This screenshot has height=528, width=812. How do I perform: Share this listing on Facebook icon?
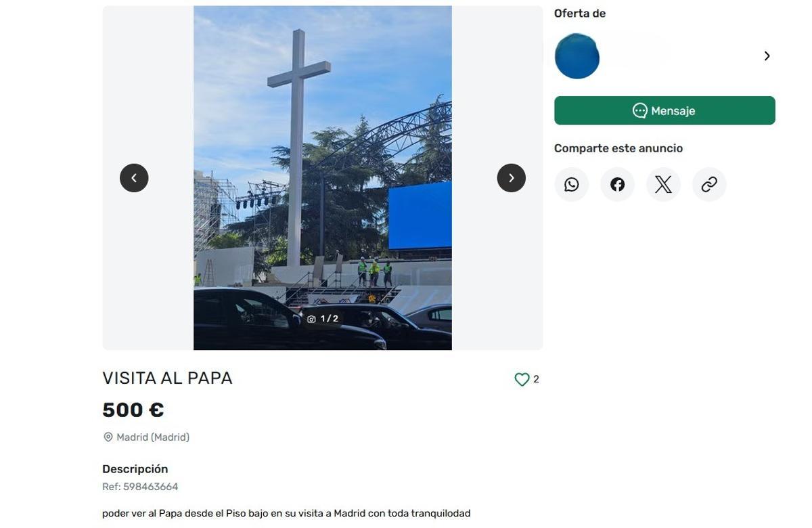pos(617,184)
